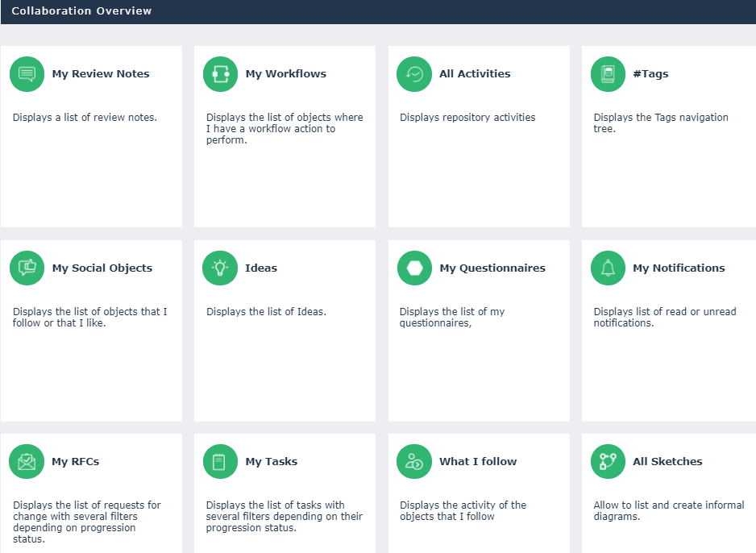Open the All Activities title link
The width and height of the screenshot is (756, 553).
click(x=475, y=74)
